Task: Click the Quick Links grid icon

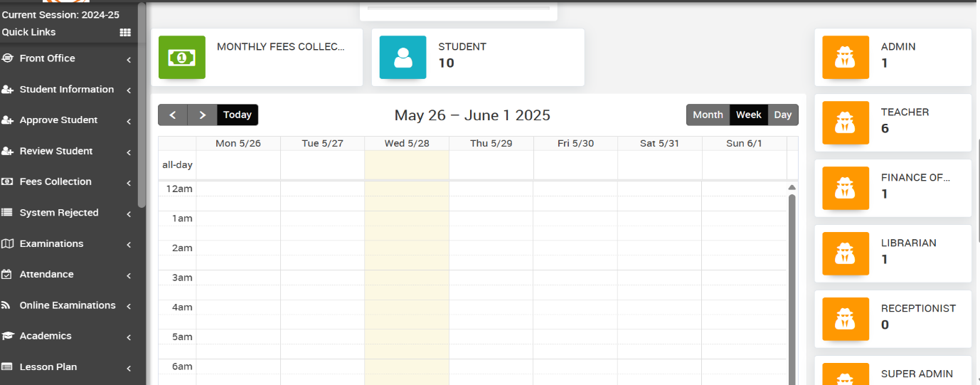Action: (x=125, y=33)
